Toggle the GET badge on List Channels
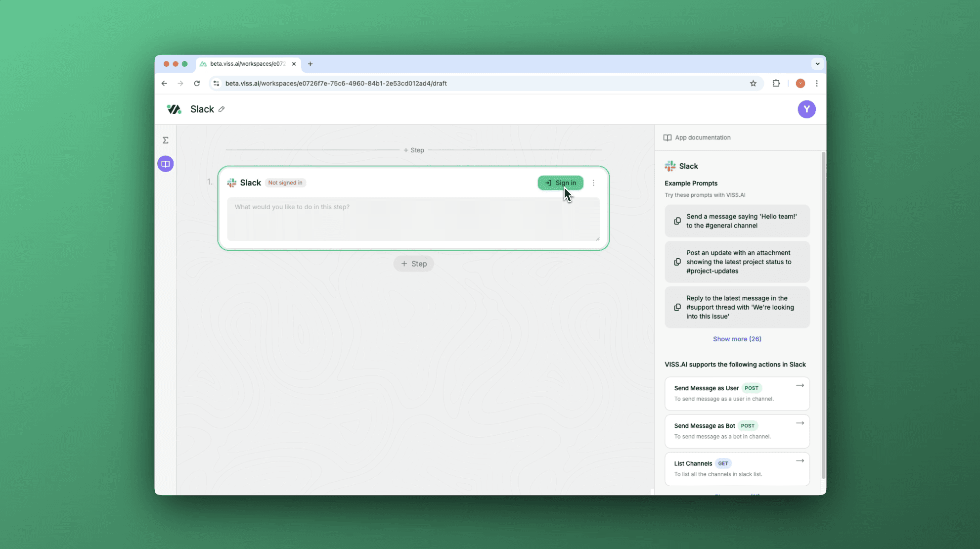 pos(723,463)
